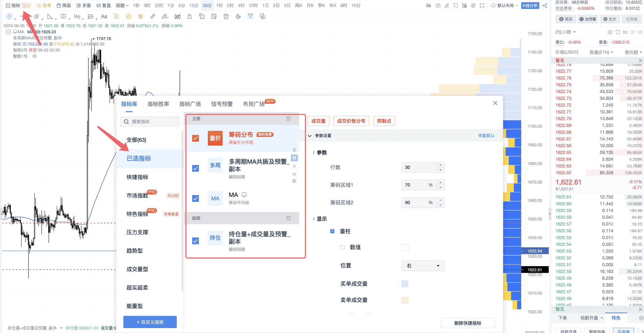Enter fullscreen chart mode
The image size is (644, 333).
482,6
